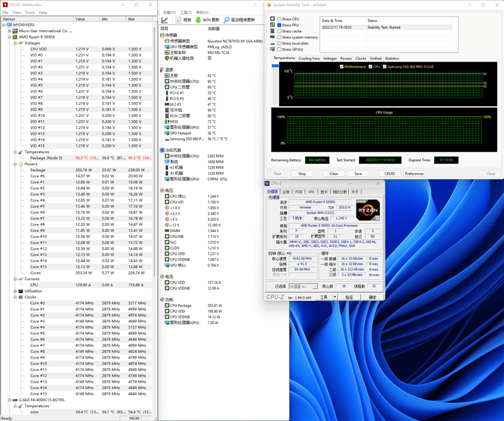The image size is (504, 421).
Task: Click the 电流 section icon
Action: [162, 276]
